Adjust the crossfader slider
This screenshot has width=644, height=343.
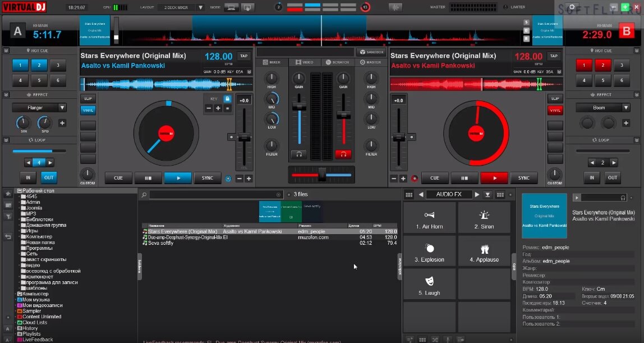pos(322,175)
